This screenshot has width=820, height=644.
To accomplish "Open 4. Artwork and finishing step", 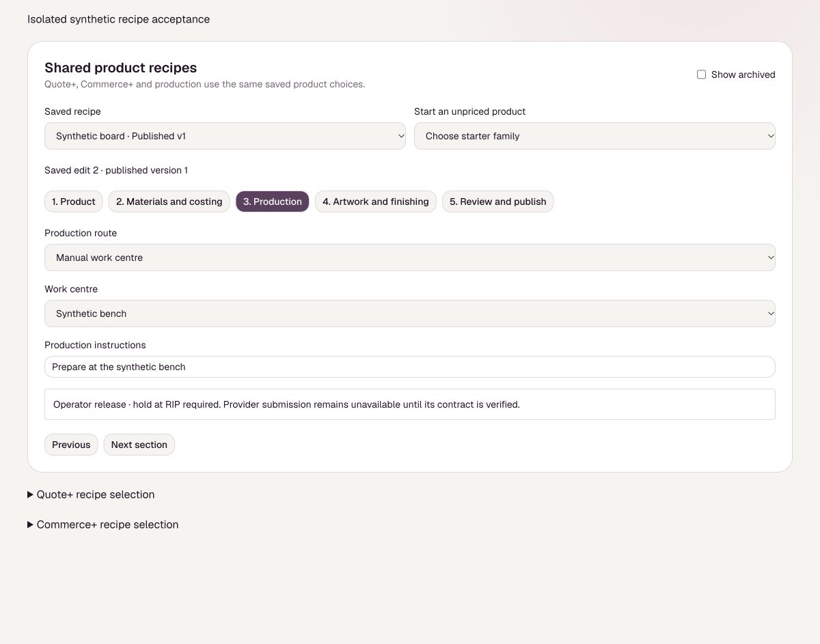I will [x=376, y=201].
